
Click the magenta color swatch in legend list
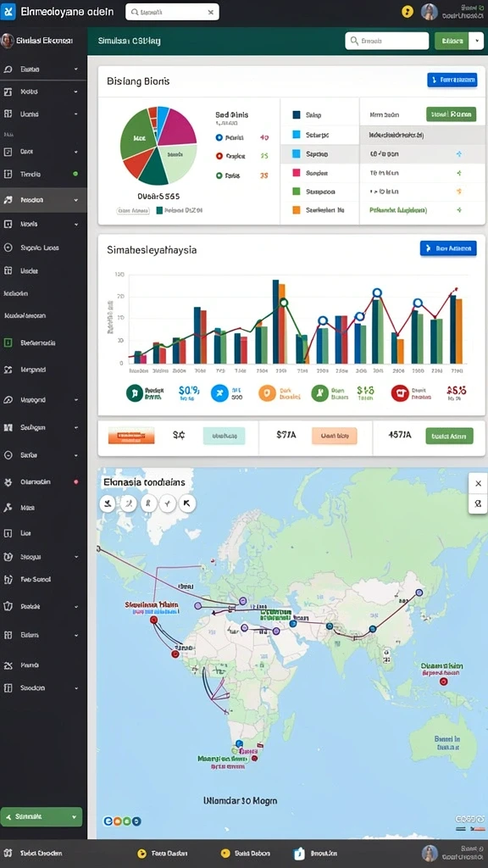[x=296, y=173]
